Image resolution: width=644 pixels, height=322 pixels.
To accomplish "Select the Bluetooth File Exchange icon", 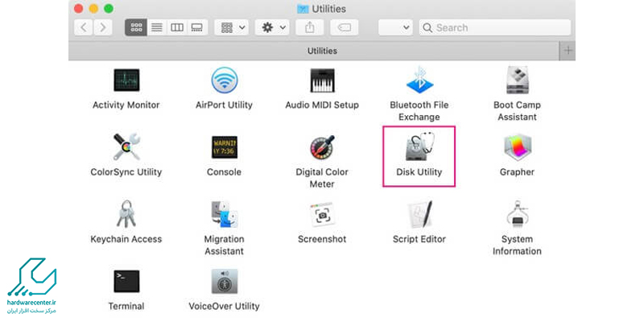I will (x=419, y=80).
